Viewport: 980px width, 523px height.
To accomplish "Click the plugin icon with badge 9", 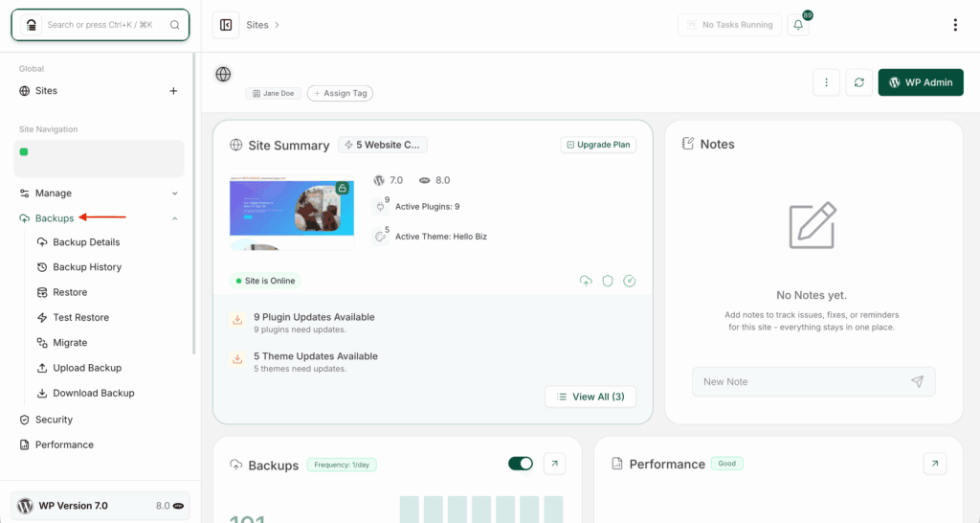I will [380, 206].
